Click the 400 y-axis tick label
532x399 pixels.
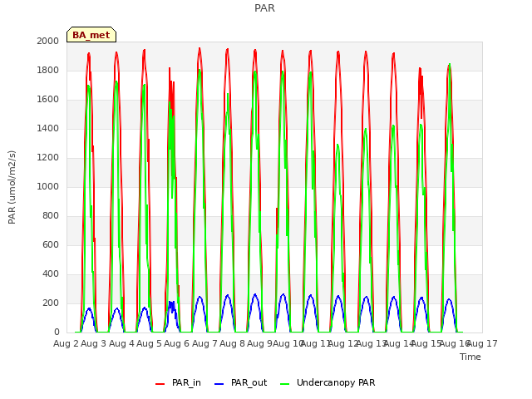[x=51, y=273]
